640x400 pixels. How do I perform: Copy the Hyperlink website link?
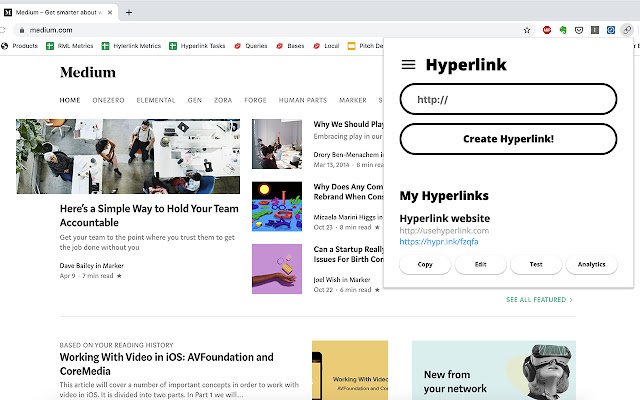tap(425, 264)
